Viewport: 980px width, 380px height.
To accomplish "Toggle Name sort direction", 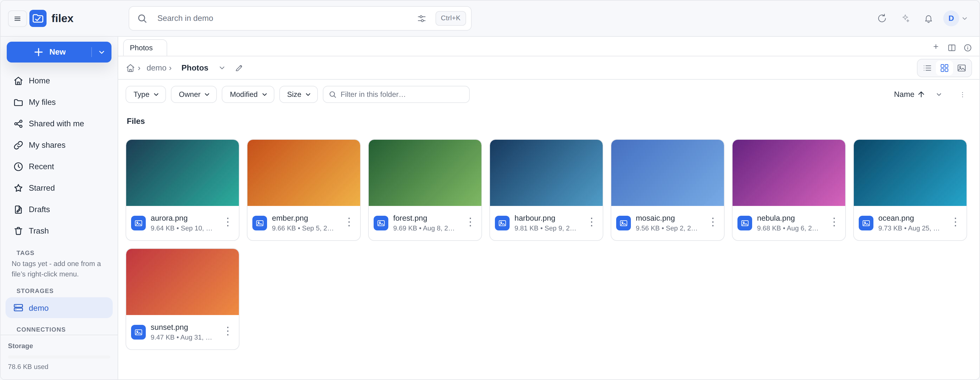I will tap(909, 94).
